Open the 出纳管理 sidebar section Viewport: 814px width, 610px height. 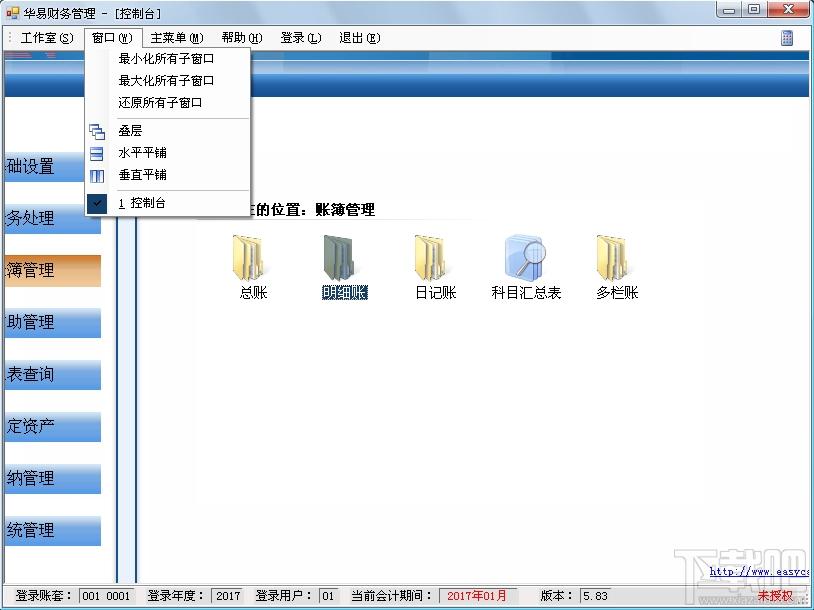(x=53, y=478)
